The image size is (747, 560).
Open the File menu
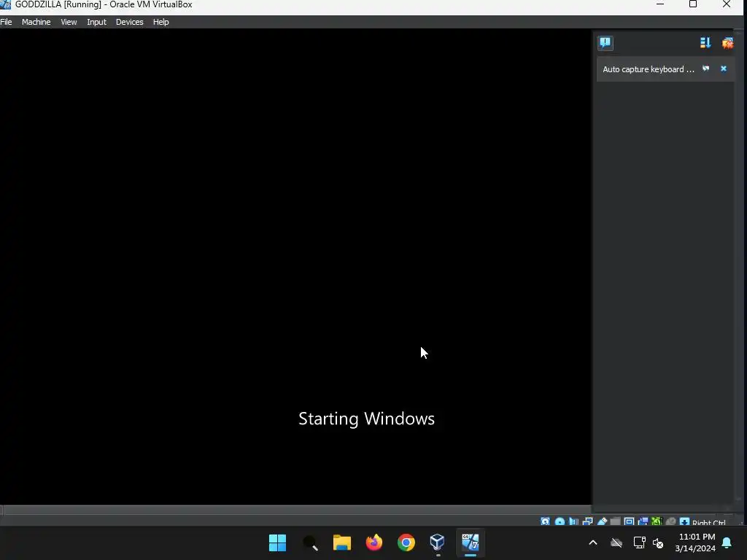[x=6, y=22]
